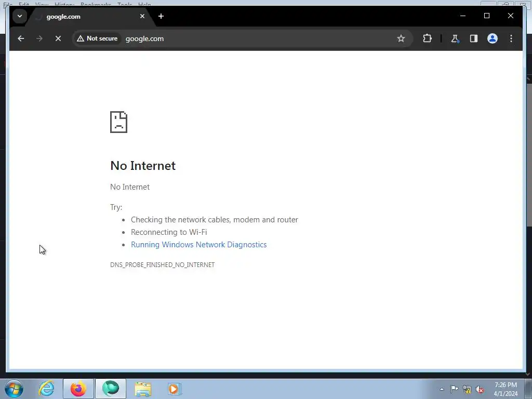Expand the tab search dropdown arrow

click(x=20, y=16)
